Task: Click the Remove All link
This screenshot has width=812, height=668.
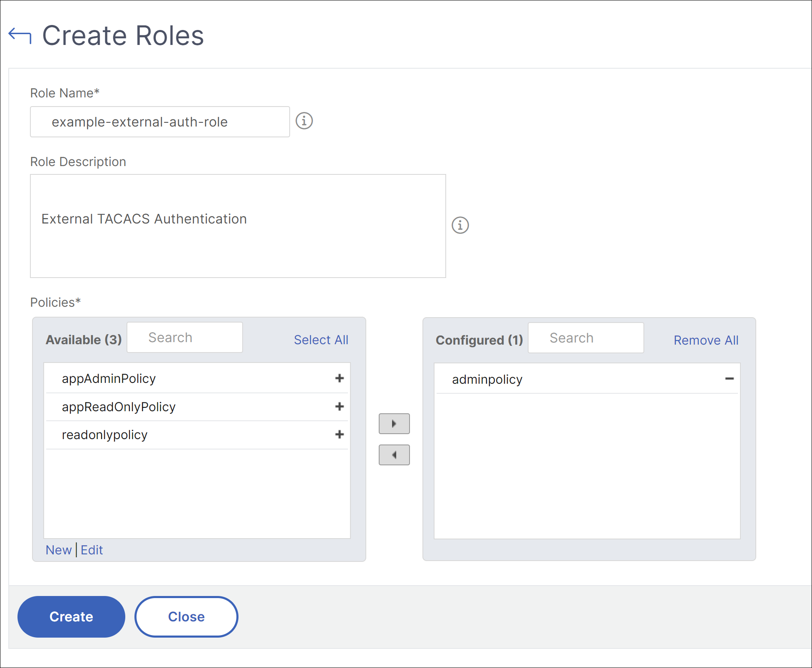Action: click(706, 340)
